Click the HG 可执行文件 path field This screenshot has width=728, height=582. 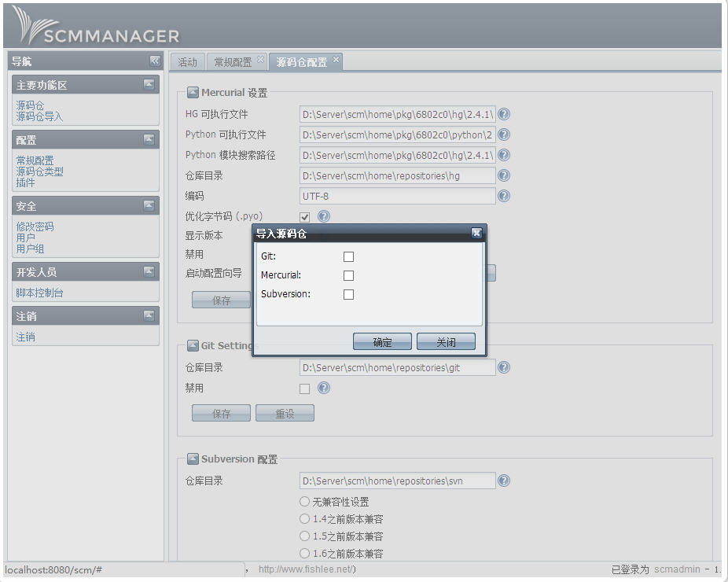(398, 114)
